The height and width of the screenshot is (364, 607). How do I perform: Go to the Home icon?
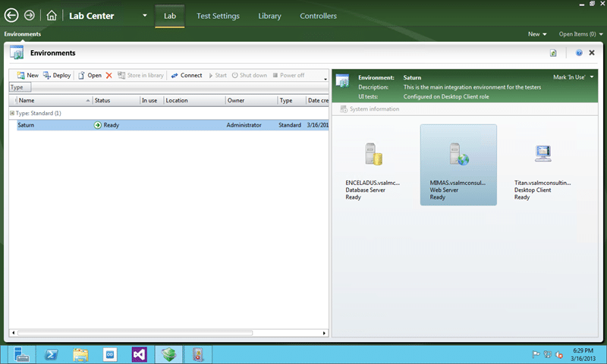point(52,15)
